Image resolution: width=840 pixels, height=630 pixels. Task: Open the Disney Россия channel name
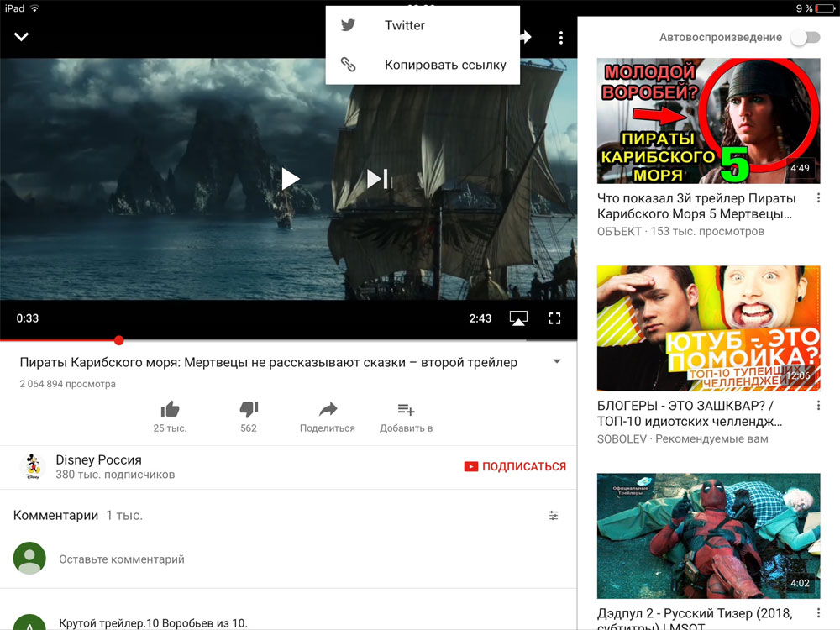[98, 459]
